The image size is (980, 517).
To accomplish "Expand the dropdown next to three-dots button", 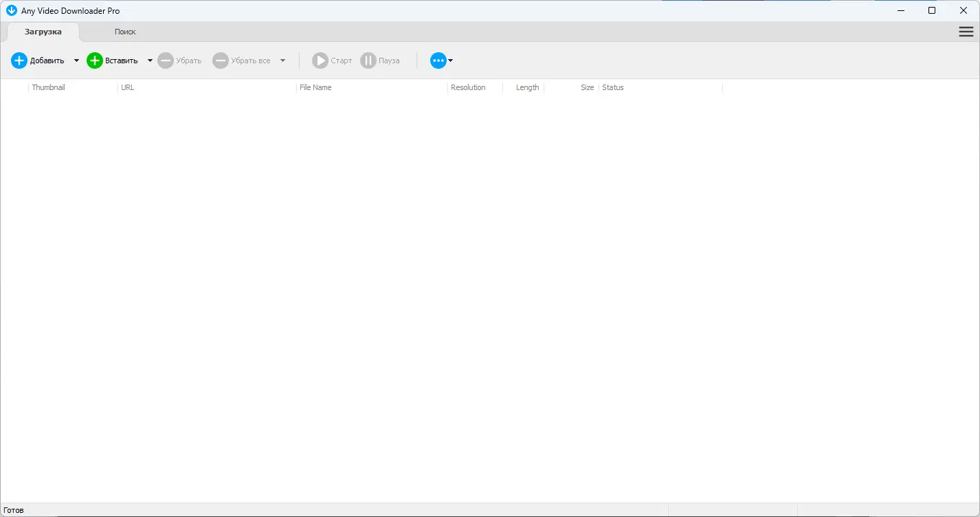I will [x=450, y=60].
